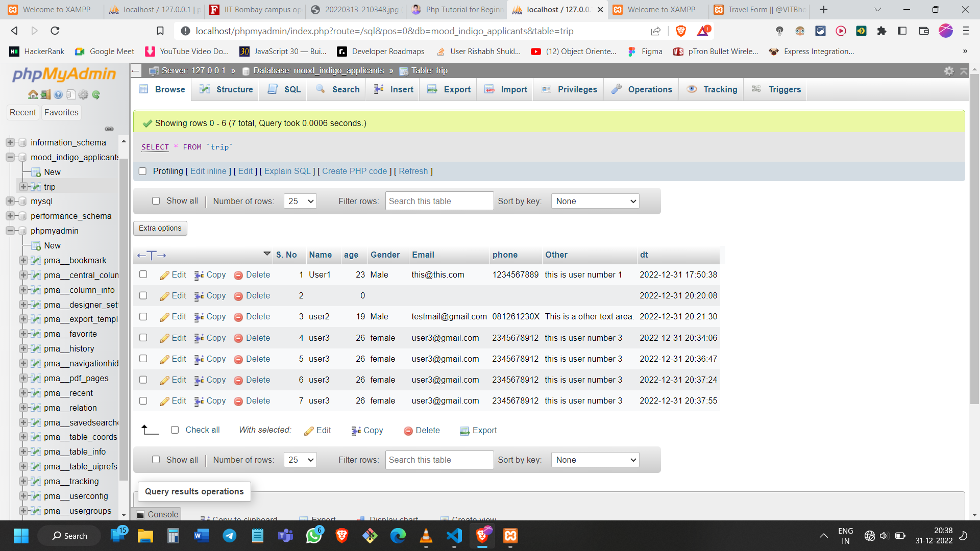
Task: Open lower Number of rows dropdown
Action: (300, 460)
